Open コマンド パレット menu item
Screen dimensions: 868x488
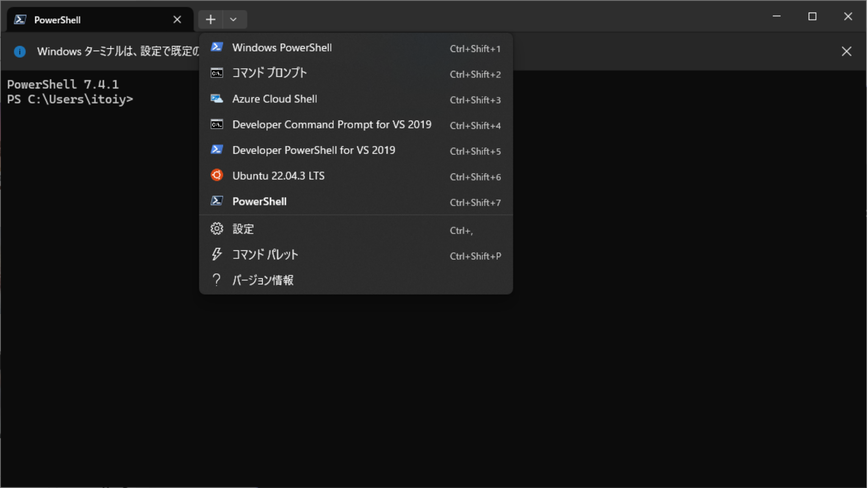[x=356, y=255]
